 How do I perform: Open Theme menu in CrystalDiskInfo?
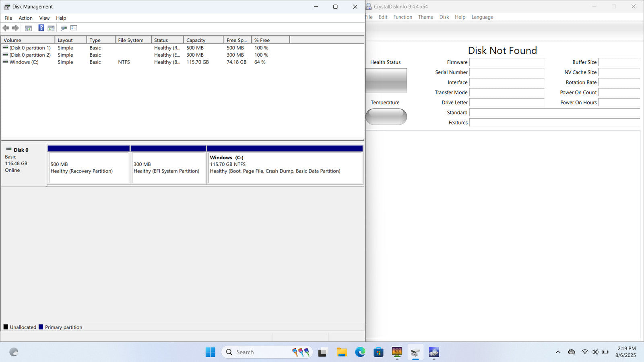[425, 17]
